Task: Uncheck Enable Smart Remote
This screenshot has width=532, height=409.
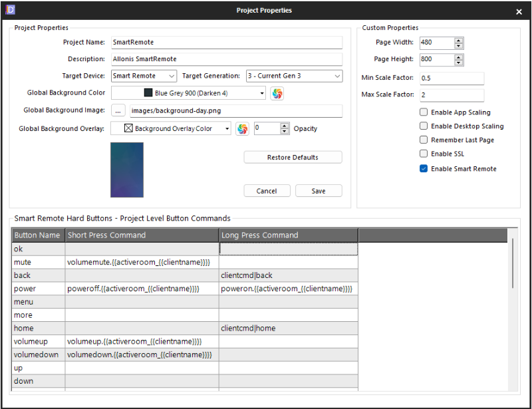Action: tap(424, 169)
